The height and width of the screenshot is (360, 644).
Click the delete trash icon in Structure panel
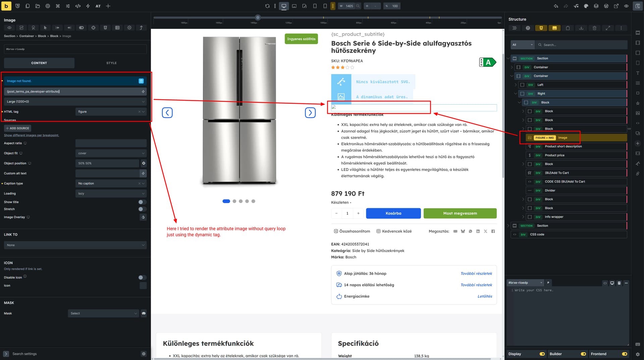tap(594, 28)
